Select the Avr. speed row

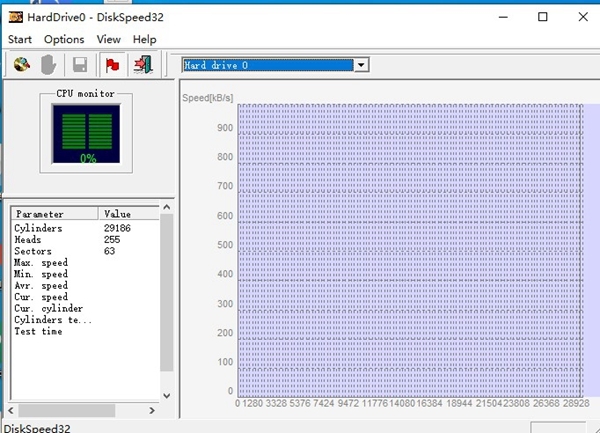[x=86, y=285]
